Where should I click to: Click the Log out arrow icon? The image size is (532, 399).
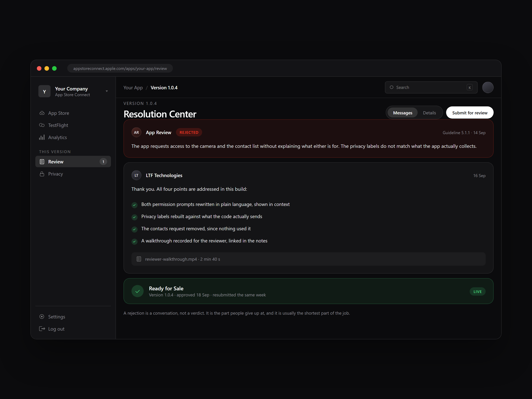click(x=42, y=329)
